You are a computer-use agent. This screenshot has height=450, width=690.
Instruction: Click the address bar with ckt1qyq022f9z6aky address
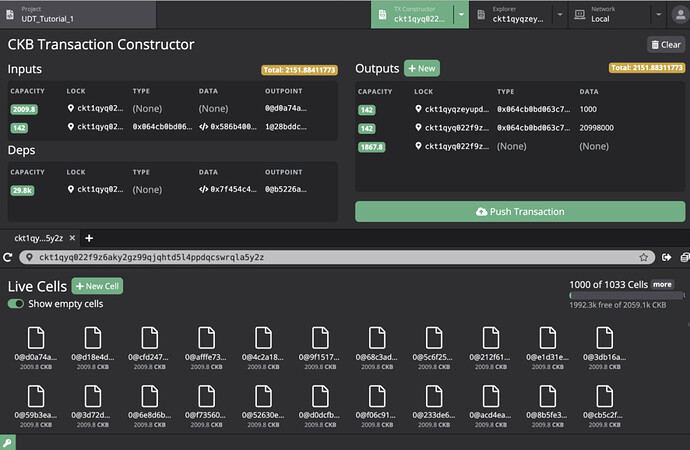337,257
